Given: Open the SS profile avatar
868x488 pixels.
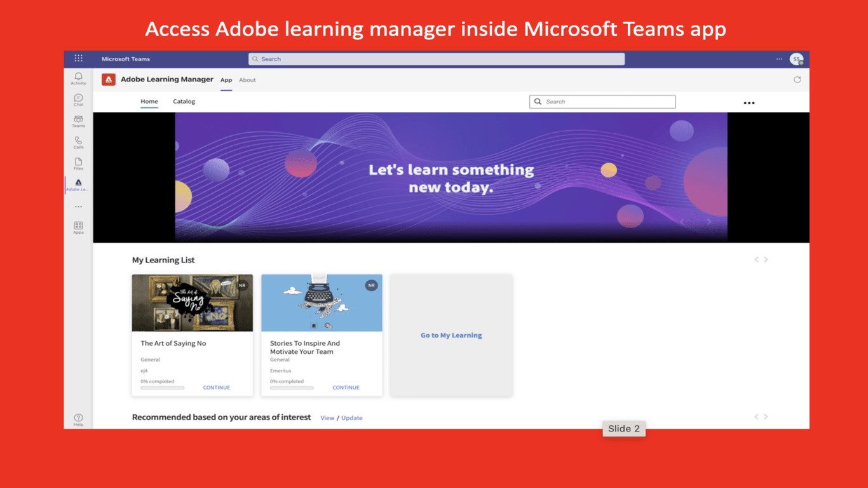Looking at the screenshot, I should 796,59.
